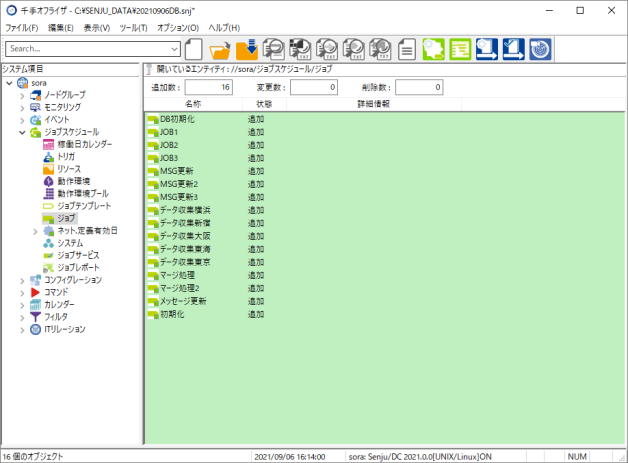Expand the モニタリング tree node
Viewport: 628px width, 463px height.
22,107
